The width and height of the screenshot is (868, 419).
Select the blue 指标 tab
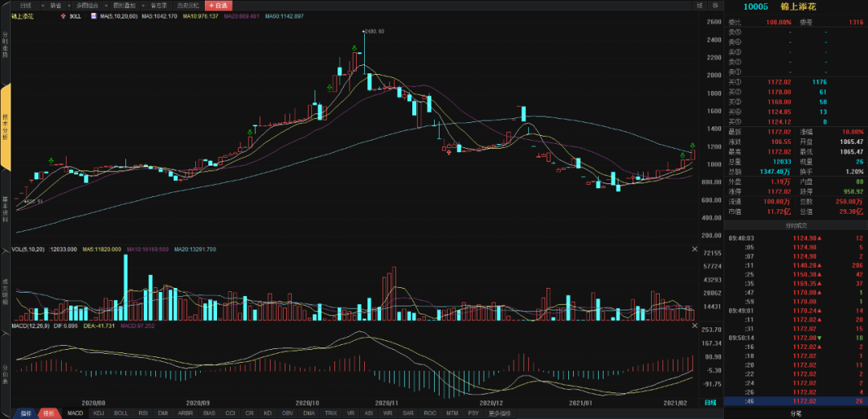coord(26,413)
